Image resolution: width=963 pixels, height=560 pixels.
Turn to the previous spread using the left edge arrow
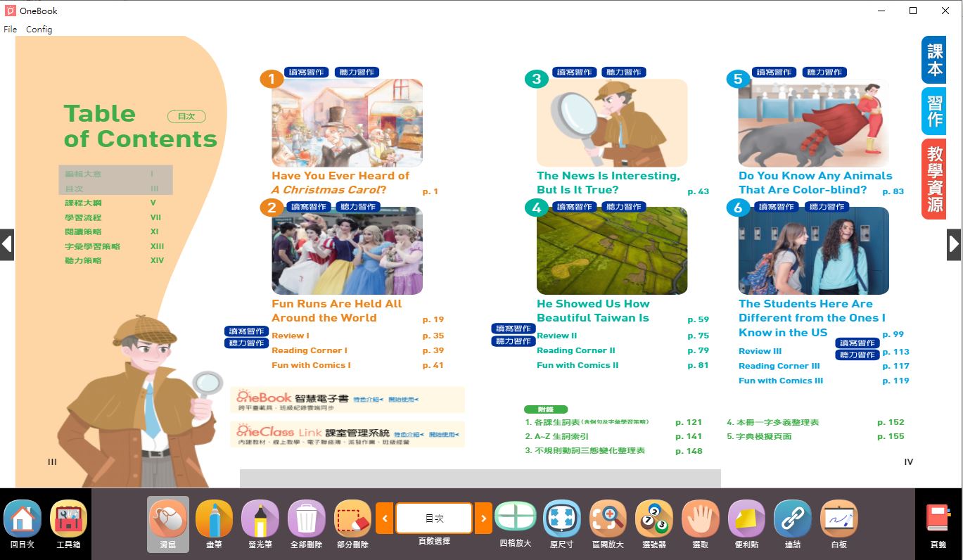click(7, 244)
